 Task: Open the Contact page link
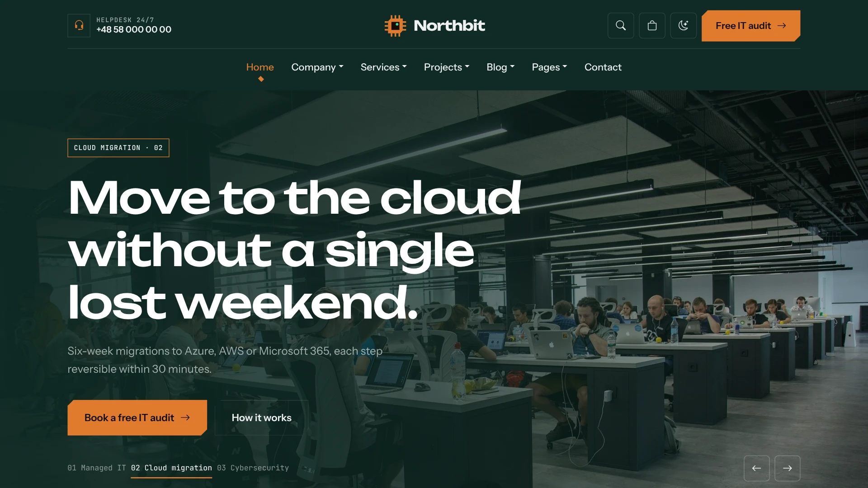click(x=603, y=67)
